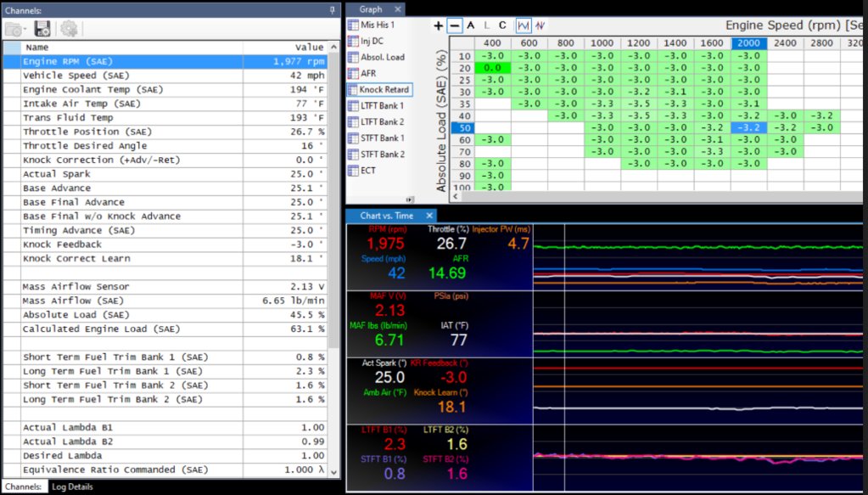This screenshot has height=495, width=868.
Task: Select the A mode button in Graph toolbar
Action: point(471,25)
